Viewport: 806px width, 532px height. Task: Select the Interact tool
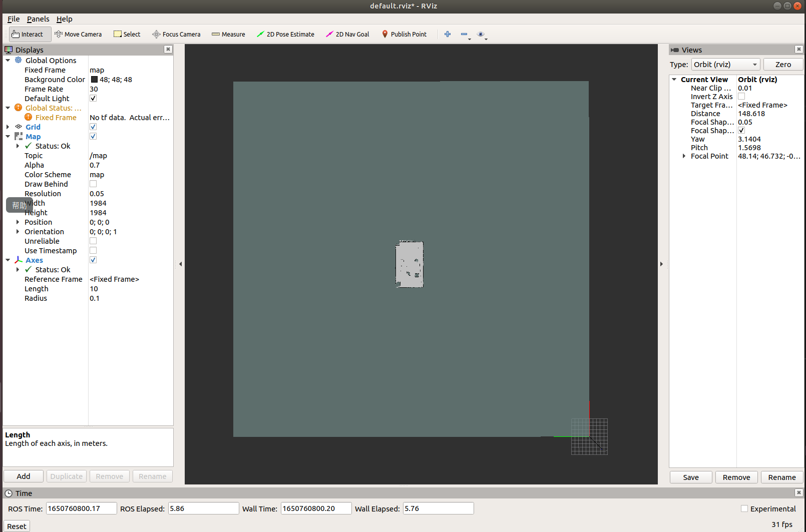click(29, 34)
